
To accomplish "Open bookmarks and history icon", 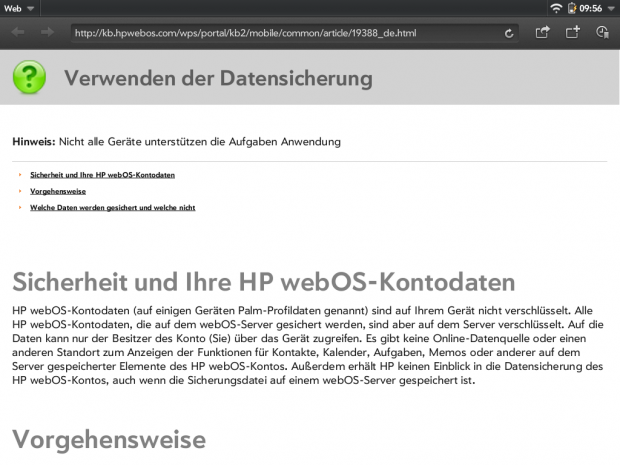I will pos(602,32).
